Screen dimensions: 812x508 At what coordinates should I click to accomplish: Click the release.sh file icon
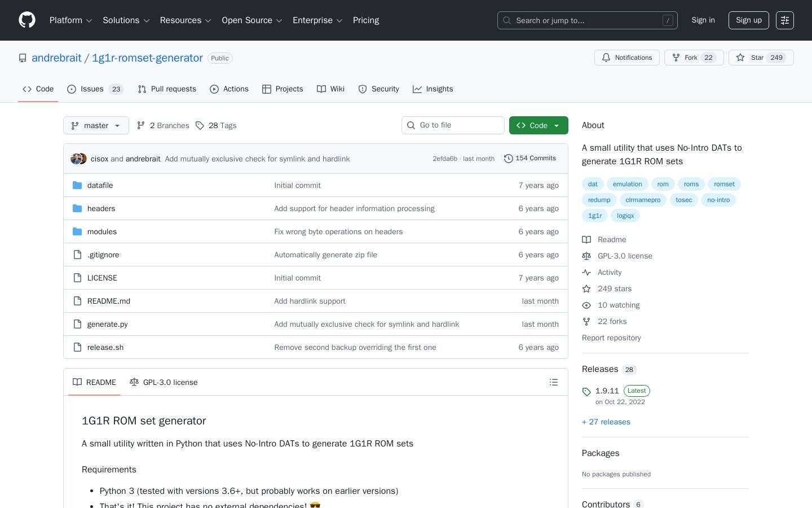click(x=77, y=347)
